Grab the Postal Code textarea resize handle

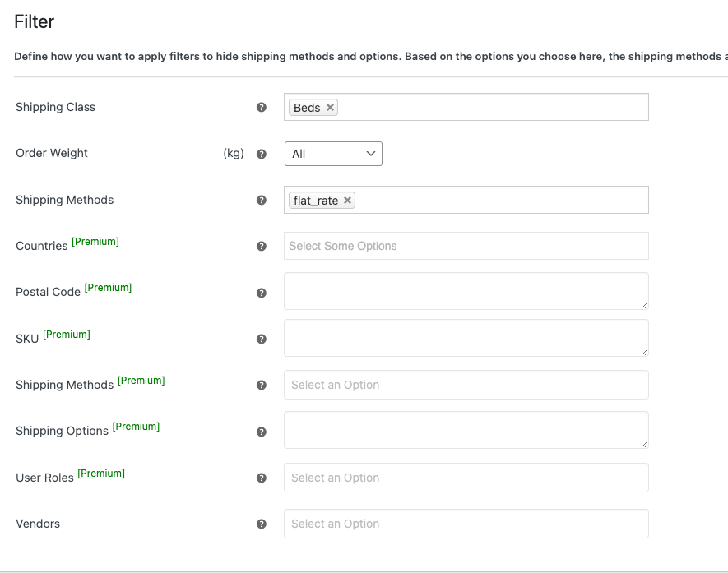[x=644, y=305]
